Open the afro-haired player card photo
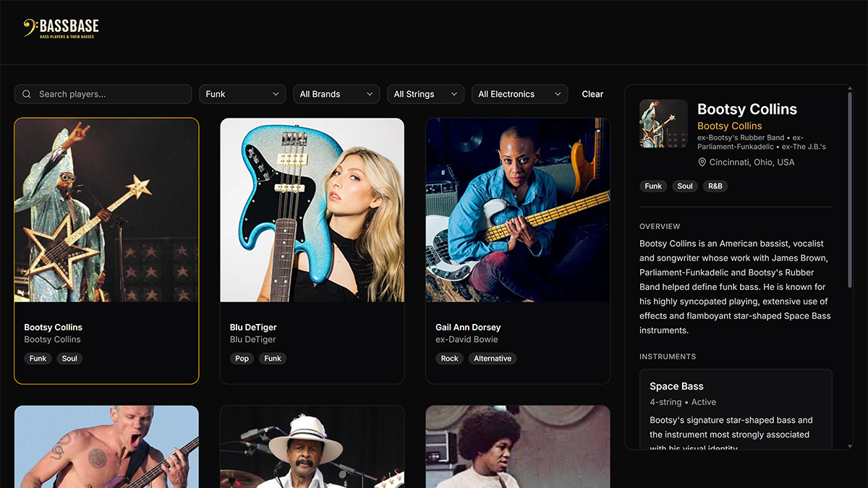Image resolution: width=868 pixels, height=488 pixels. 518,446
